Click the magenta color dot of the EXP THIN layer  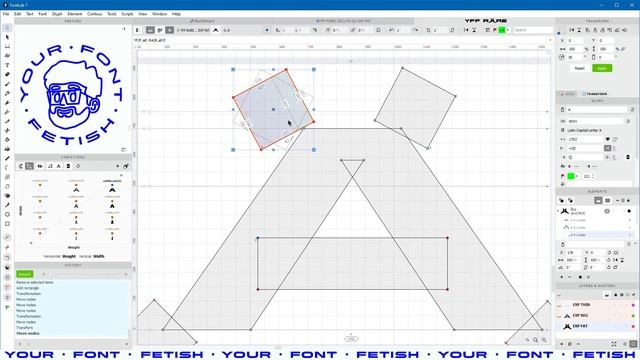click(633, 305)
